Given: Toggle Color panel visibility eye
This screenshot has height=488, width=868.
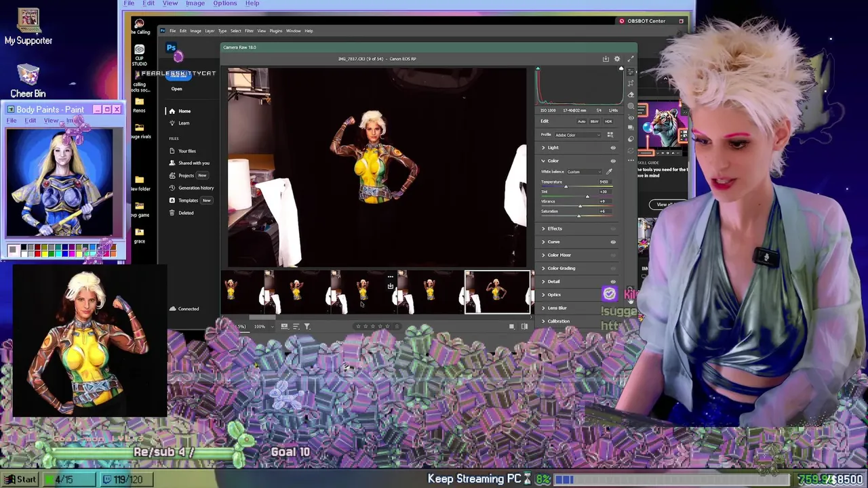Looking at the screenshot, I should point(613,161).
